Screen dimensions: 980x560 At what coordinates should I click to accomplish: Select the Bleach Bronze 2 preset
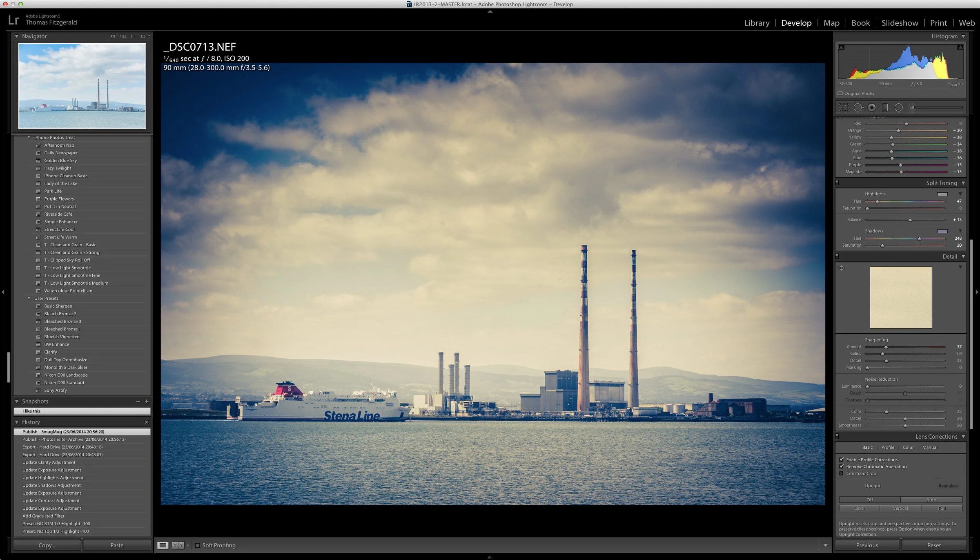click(60, 313)
